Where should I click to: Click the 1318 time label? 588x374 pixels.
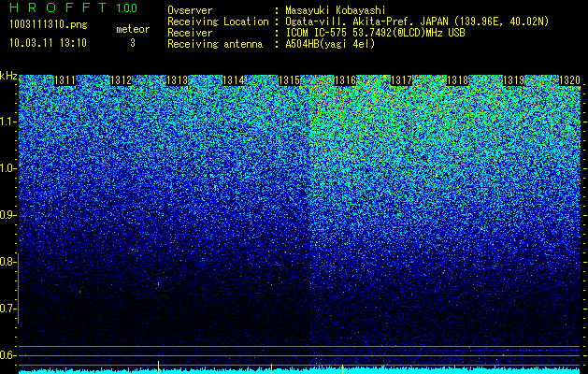(x=457, y=80)
